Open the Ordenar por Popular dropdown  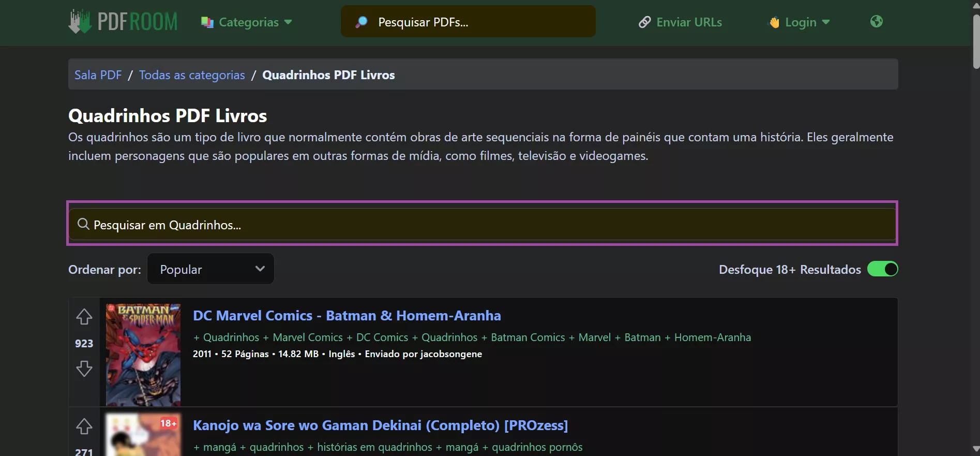(210, 269)
